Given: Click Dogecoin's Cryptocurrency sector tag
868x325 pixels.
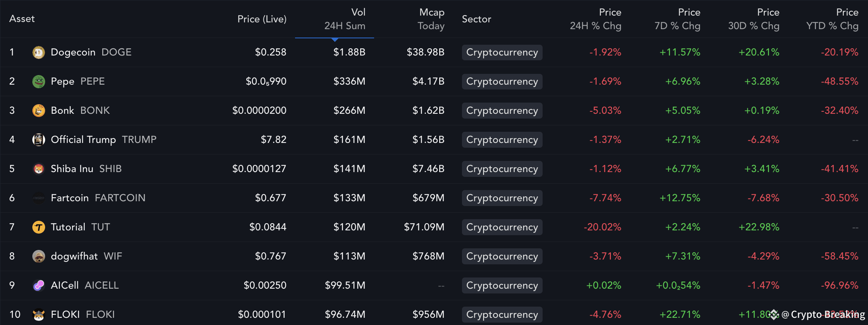Looking at the screenshot, I should click(502, 52).
